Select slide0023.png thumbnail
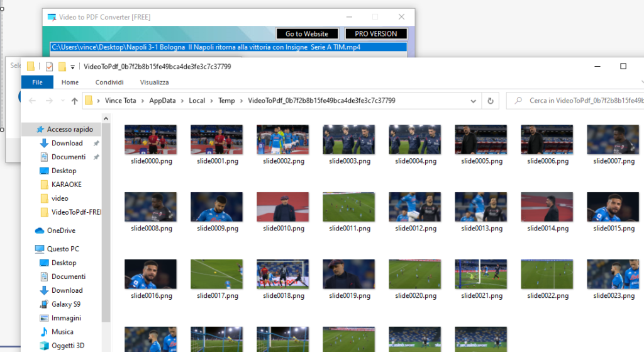 click(613, 275)
